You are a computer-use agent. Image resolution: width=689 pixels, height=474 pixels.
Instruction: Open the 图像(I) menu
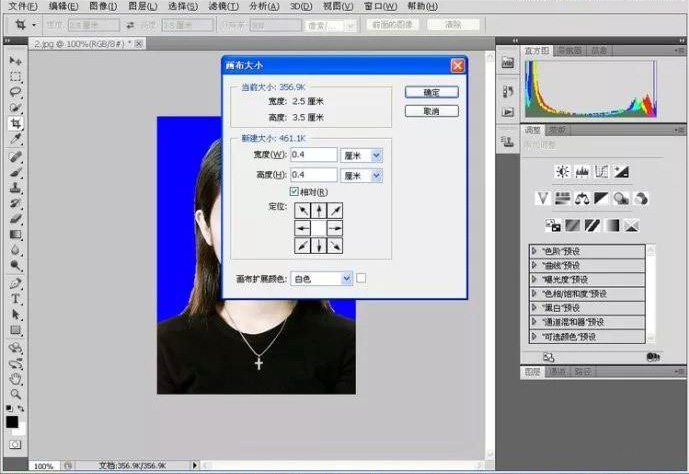coord(103,6)
